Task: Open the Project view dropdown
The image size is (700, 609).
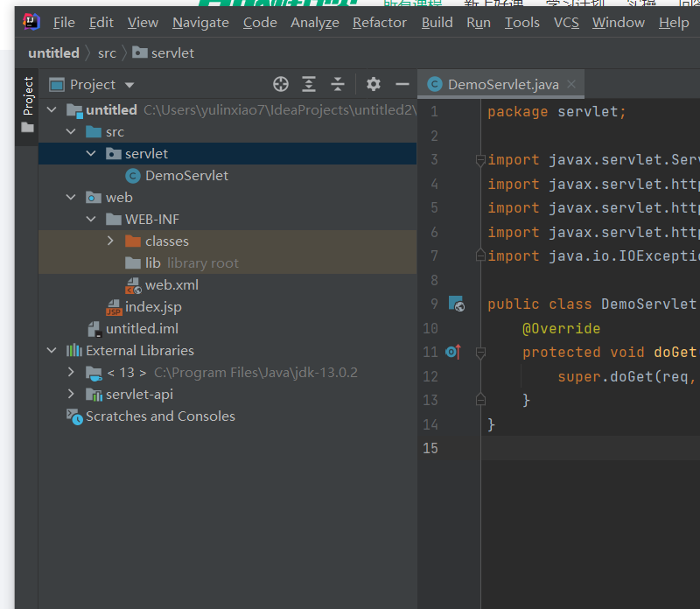Action: coord(129,85)
